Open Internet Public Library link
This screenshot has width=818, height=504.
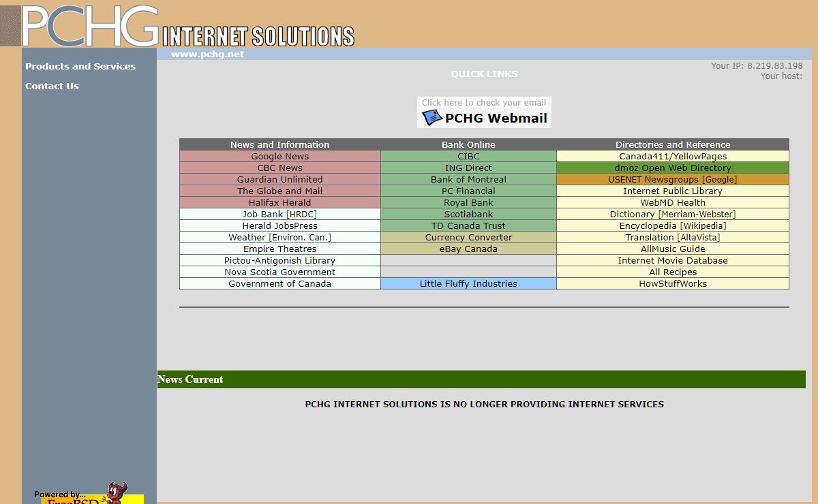(x=673, y=191)
